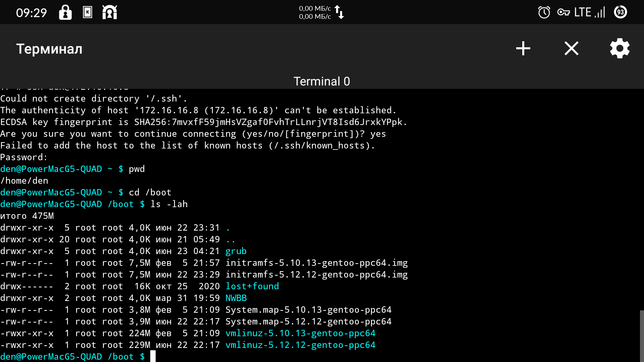This screenshot has width=644, height=362.
Task: Open a new terminal with plus icon
Action: coord(523,49)
